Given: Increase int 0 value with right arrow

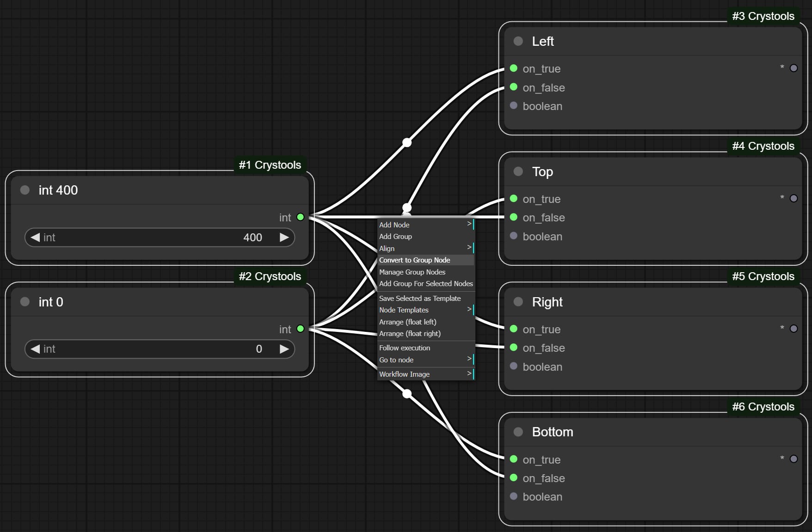Looking at the screenshot, I should pyautogui.click(x=284, y=349).
